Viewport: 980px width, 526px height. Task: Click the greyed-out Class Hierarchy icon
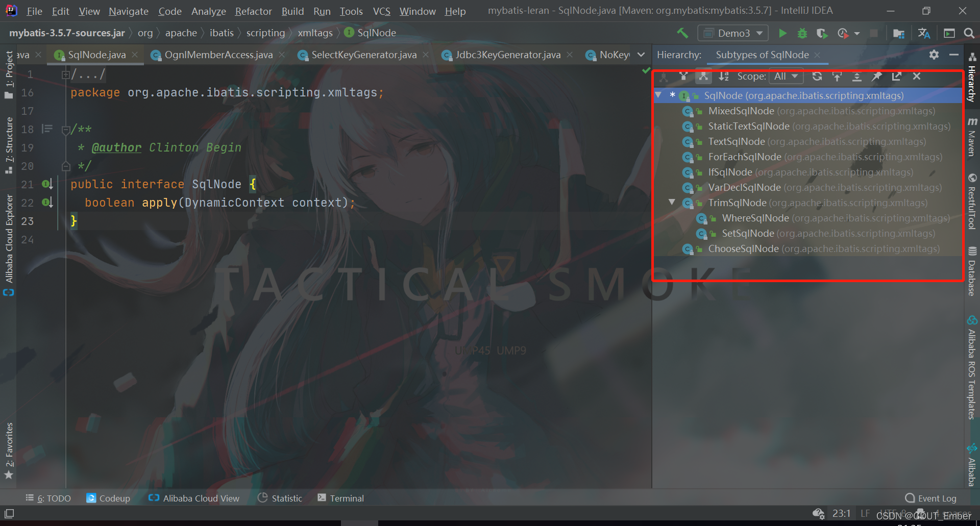(x=664, y=77)
